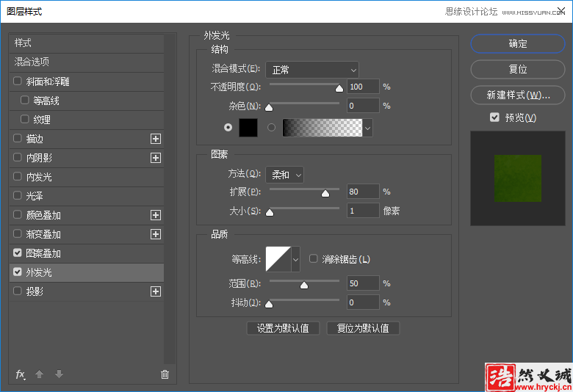This screenshot has height=392, width=573.
Task: Open the 样式 section in left list
Action: point(86,43)
